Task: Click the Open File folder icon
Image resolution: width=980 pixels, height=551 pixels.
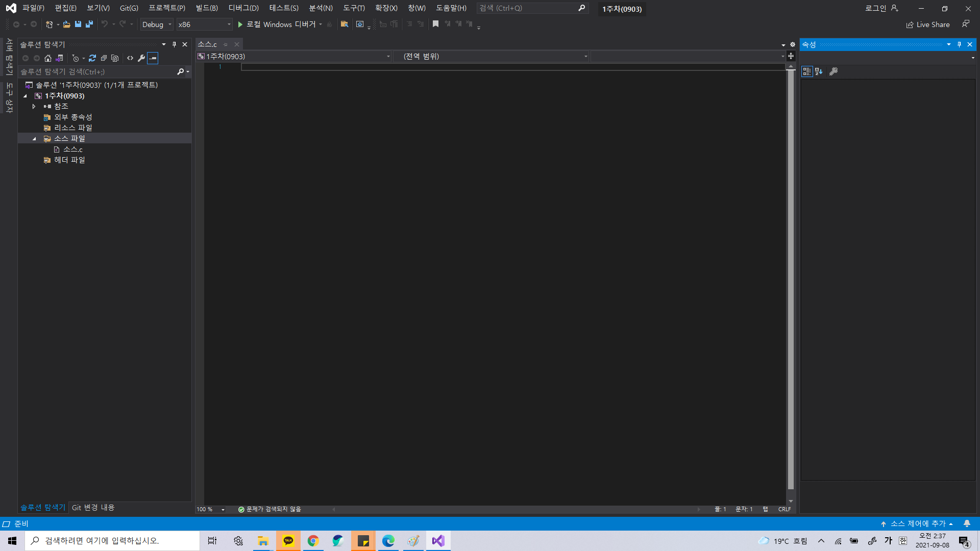Action: 66,24
